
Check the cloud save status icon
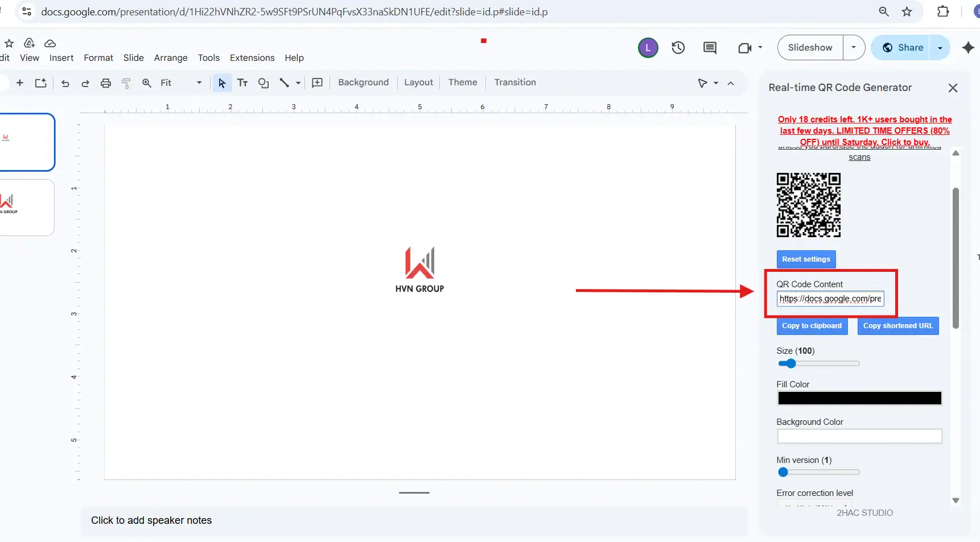click(x=50, y=43)
